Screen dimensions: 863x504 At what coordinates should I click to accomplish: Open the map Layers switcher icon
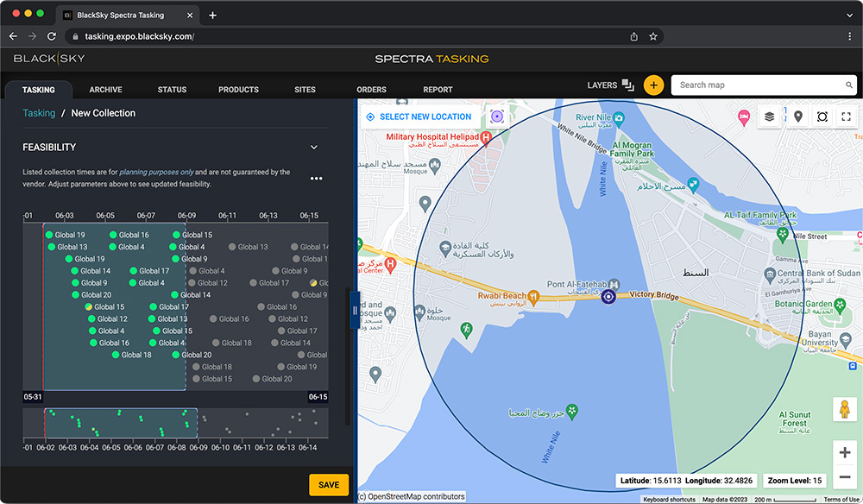tap(770, 117)
